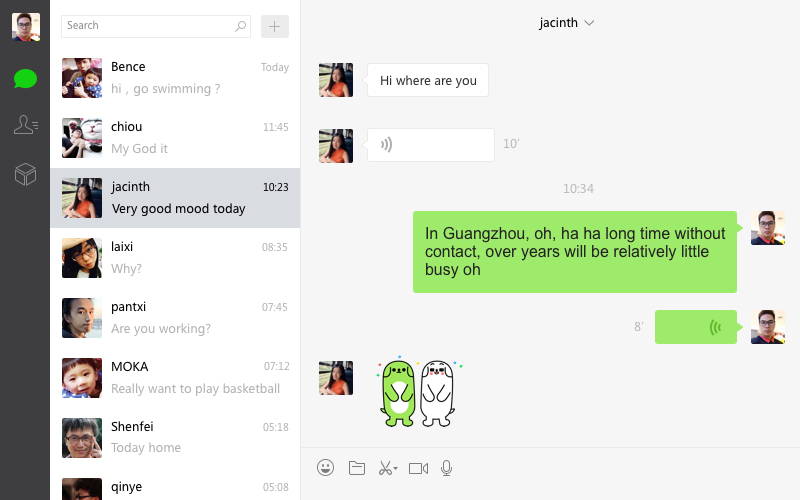Click laixi's avatar in the chat list
Image resolution: width=800 pixels, height=500 pixels.
point(82,258)
